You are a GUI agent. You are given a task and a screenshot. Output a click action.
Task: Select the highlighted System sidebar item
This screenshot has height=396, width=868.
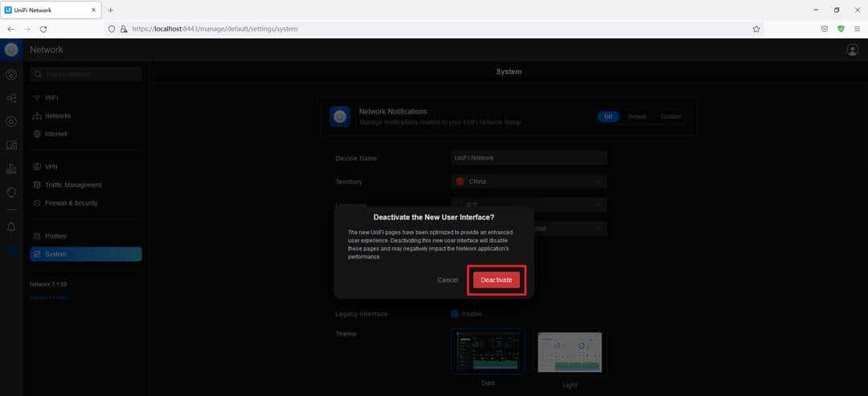coord(86,254)
